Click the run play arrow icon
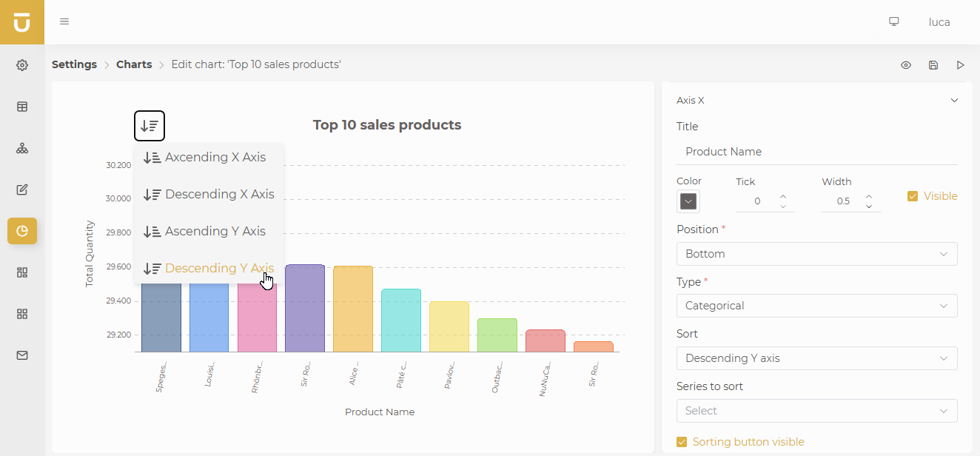This screenshot has height=456, width=980. (961, 65)
